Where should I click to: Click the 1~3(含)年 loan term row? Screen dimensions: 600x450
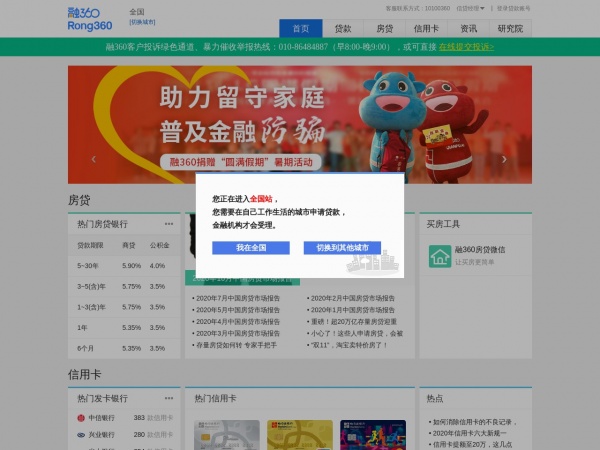(x=124, y=307)
